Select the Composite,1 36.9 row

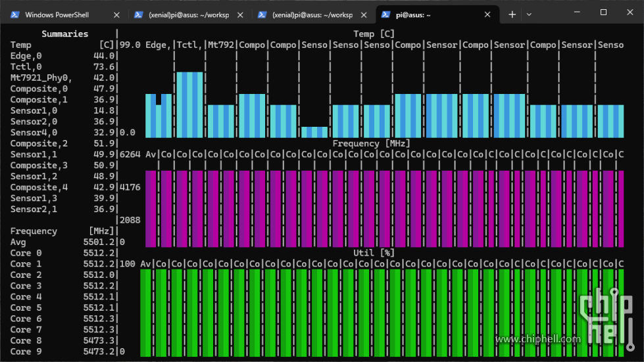coord(62,100)
